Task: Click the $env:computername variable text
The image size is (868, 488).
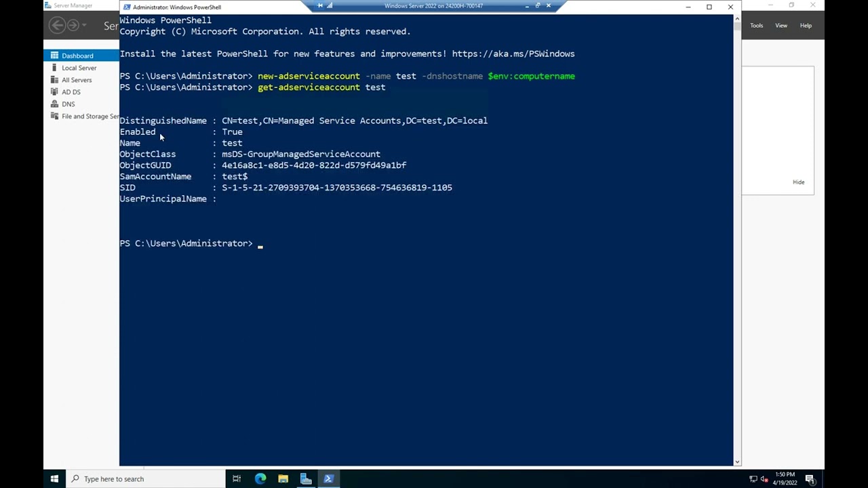Action: click(531, 76)
